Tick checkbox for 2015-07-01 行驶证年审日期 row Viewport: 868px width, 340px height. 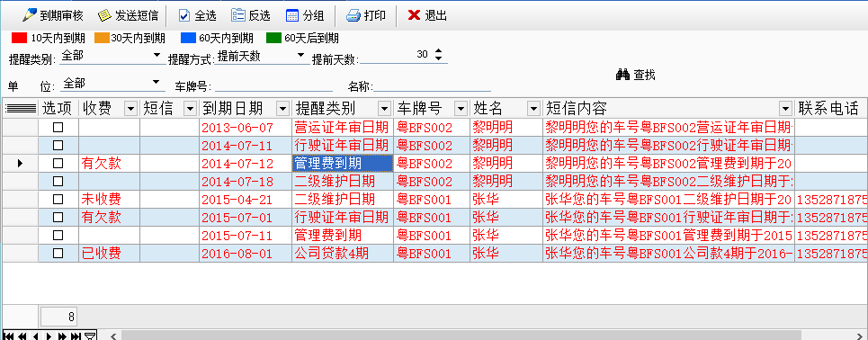click(58, 217)
